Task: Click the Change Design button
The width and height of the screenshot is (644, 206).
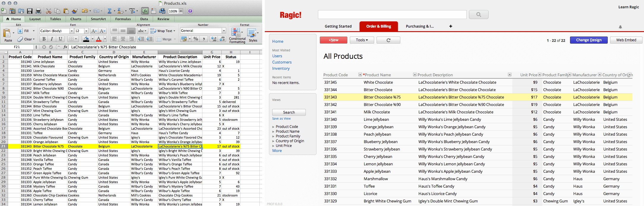Action: click(x=588, y=40)
